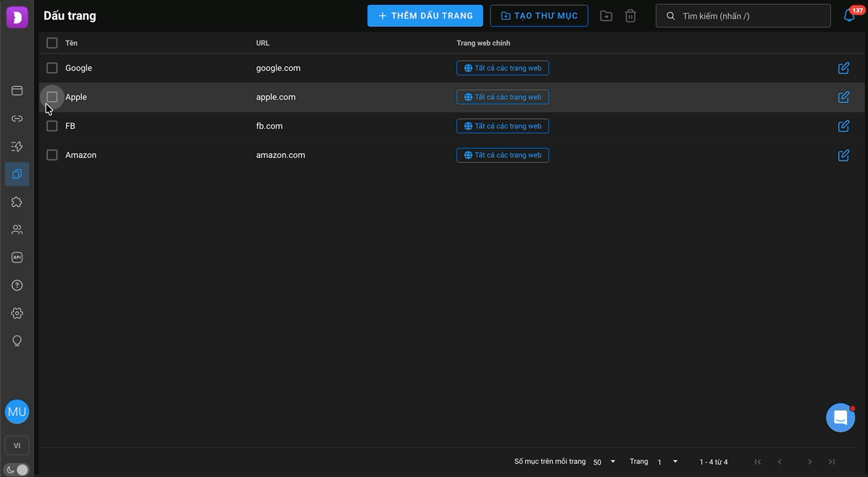This screenshot has height=477, width=868.
Task: Open the VI language selector
Action: coord(17,445)
